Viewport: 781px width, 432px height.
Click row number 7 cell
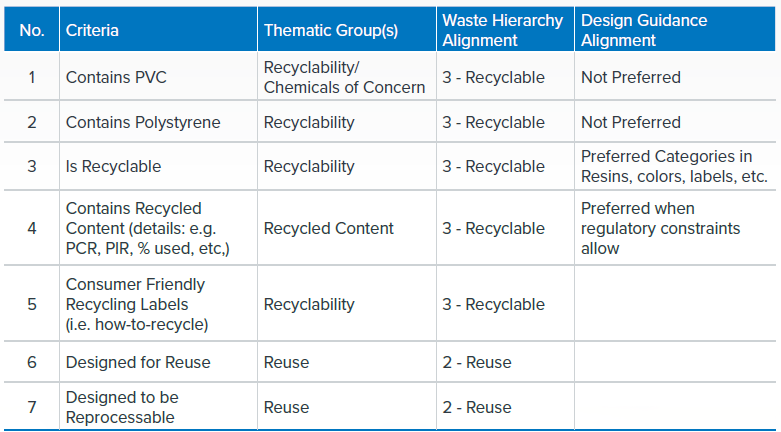coord(32,407)
